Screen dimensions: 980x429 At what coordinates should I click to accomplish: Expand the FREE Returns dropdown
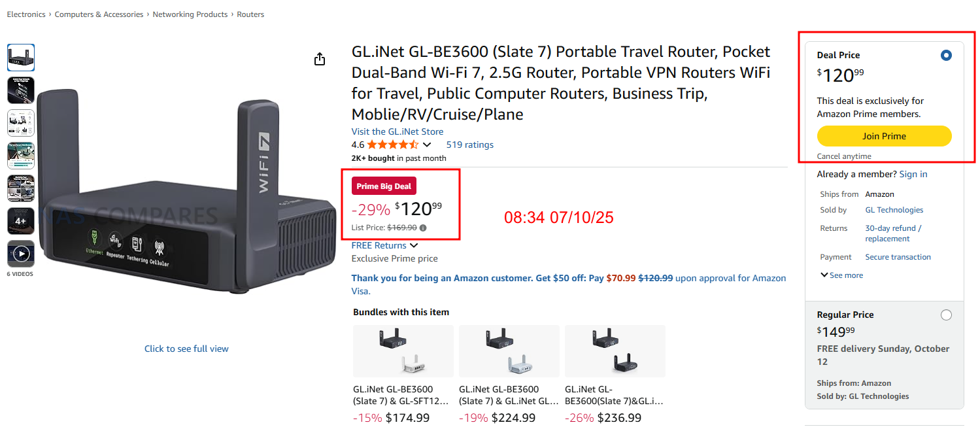414,246
